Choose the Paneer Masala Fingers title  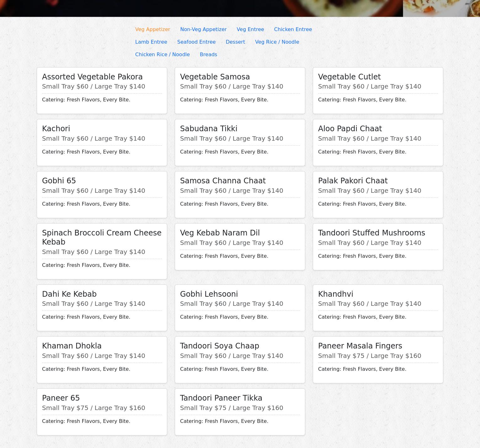(x=360, y=346)
